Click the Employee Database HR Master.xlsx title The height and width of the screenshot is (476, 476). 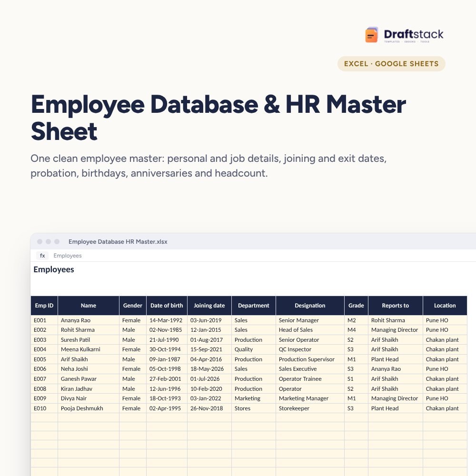118,242
